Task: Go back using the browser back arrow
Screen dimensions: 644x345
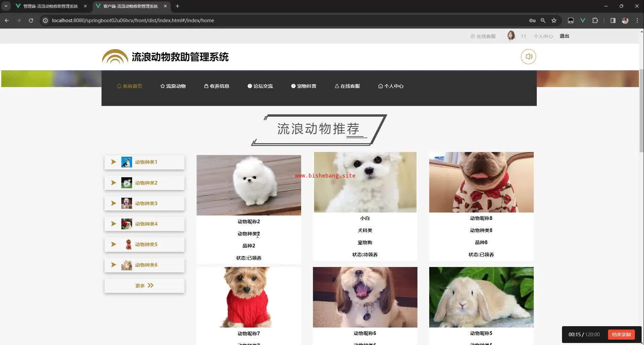Action: click(7, 21)
